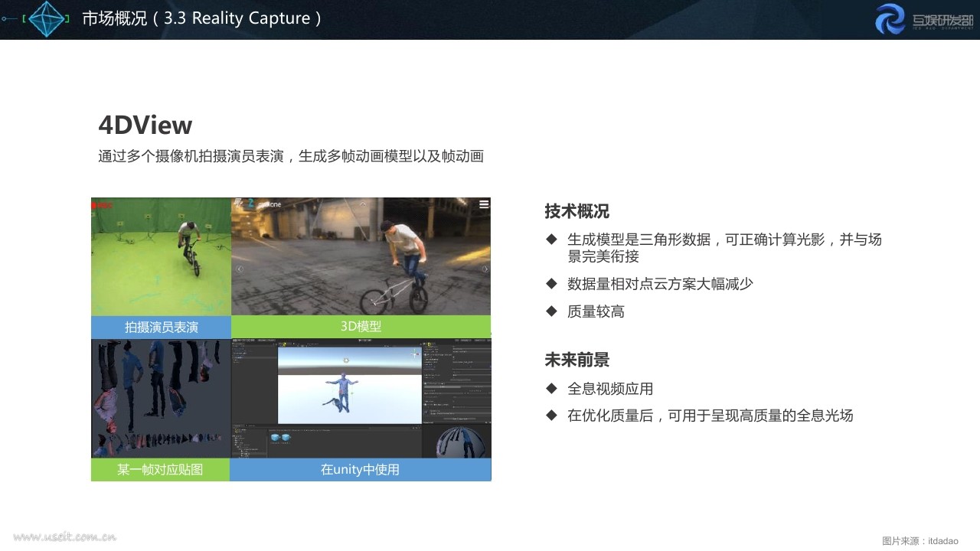980x551 pixels.
Task: Click the green-screen actor performance photo
Action: 161,257
